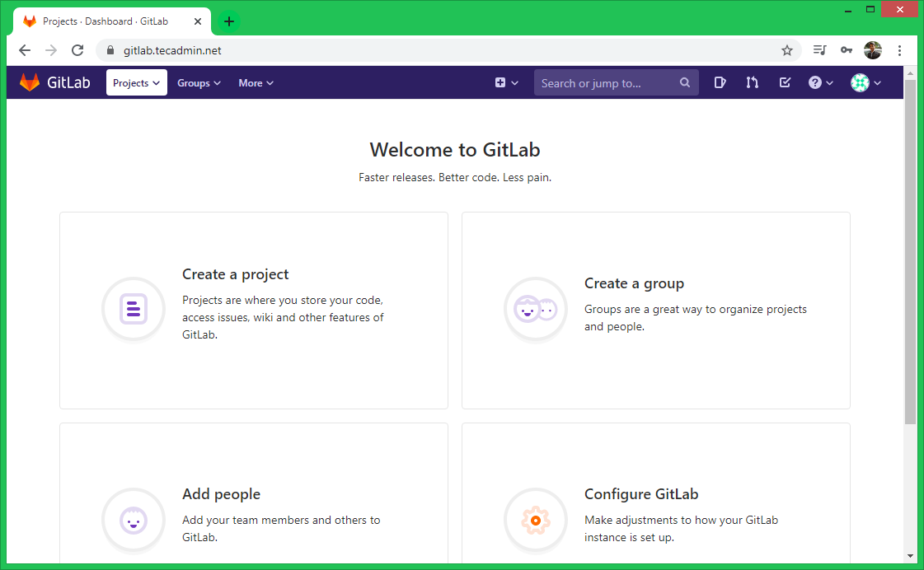The width and height of the screenshot is (924, 570).
Task: Click the GitLab fox logo
Action: coord(30,82)
